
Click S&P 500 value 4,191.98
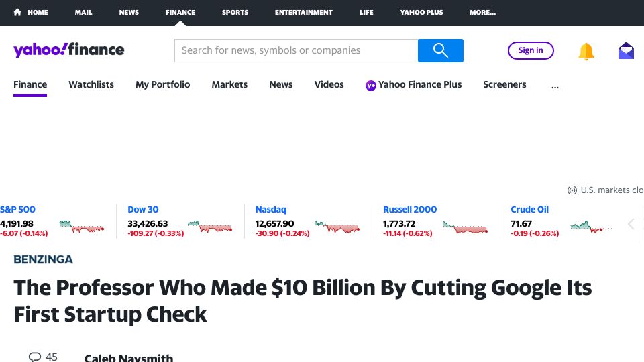pyautogui.click(x=17, y=224)
